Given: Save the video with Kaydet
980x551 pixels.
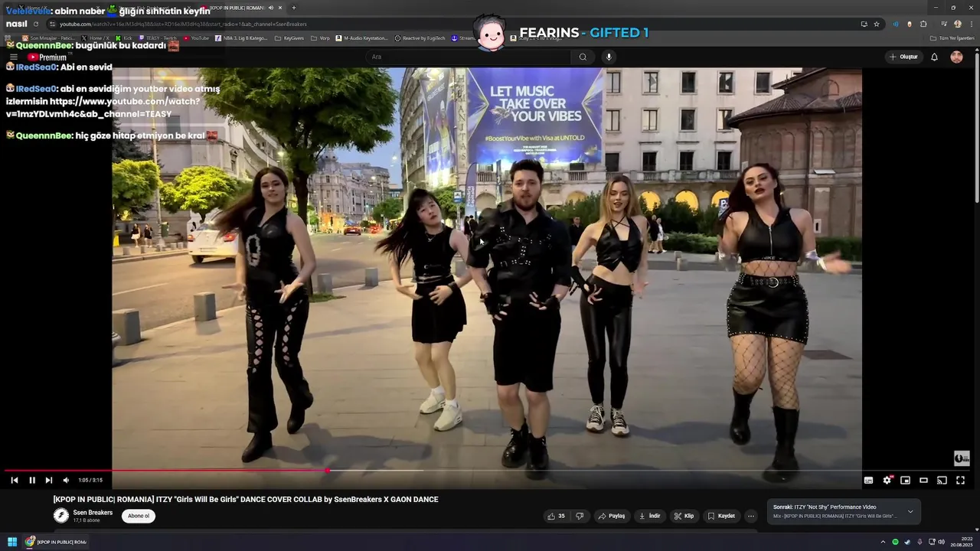Looking at the screenshot, I should tap(721, 516).
